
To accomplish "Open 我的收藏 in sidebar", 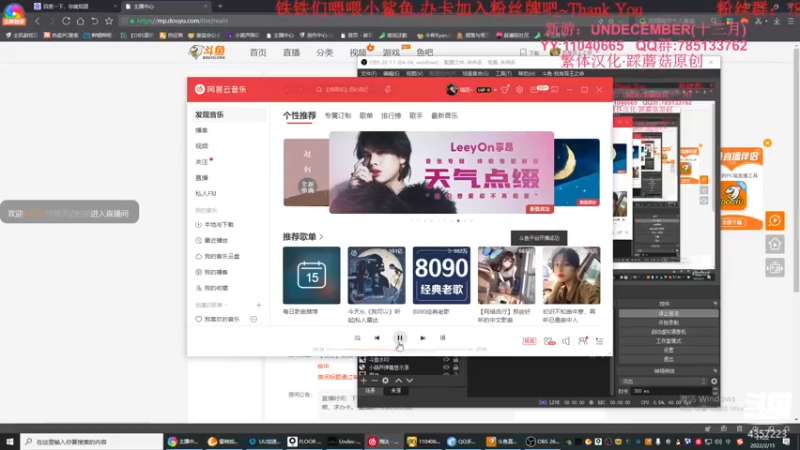I will (228, 288).
